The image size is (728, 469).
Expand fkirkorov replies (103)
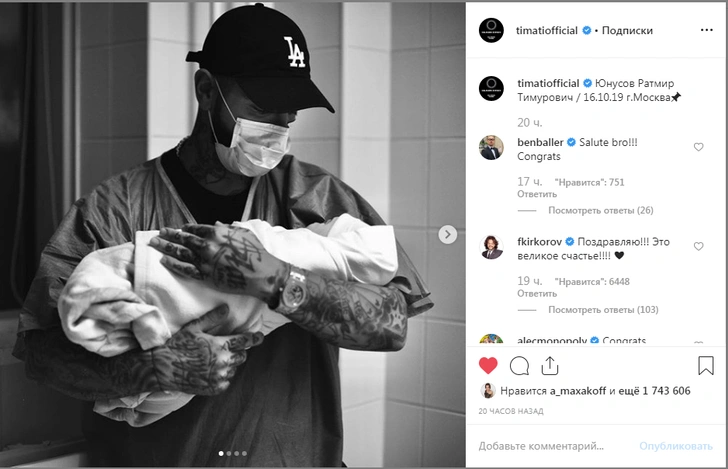pos(603,310)
